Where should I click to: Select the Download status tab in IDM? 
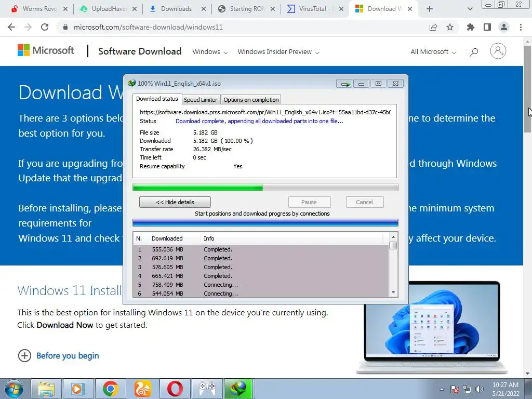157,99
